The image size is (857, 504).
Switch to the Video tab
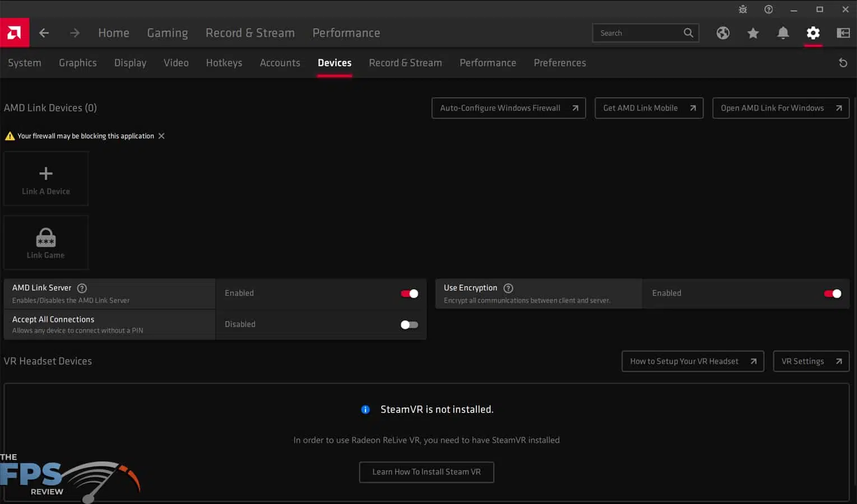[176, 63]
